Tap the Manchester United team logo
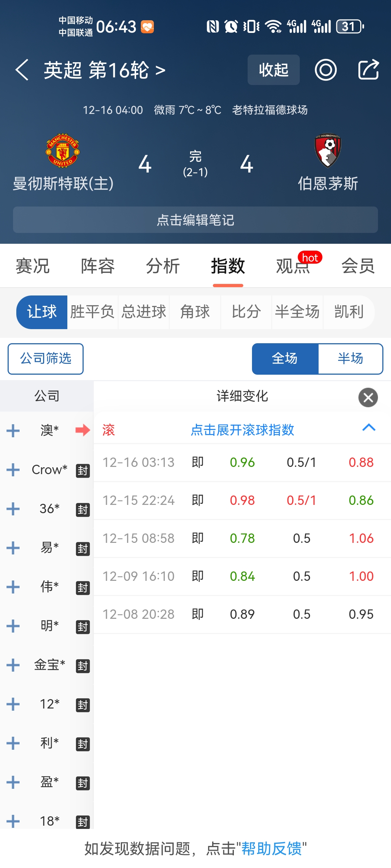The width and height of the screenshot is (391, 868). coord(63,150)
